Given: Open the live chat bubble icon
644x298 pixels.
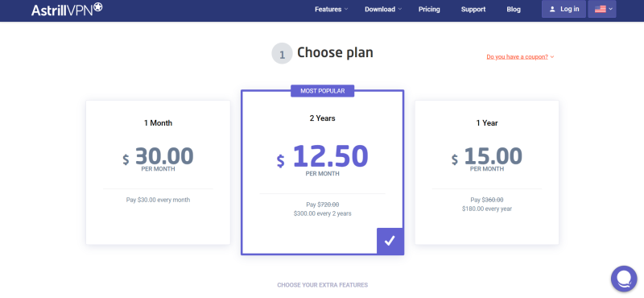Looking at the screenshot, I should tap(624, 279).
